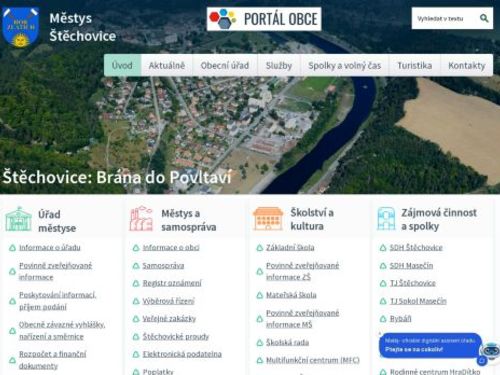Open the Městys a samospráva heading
The width and height of the screenshot is (500, 375).
point(189,220)
